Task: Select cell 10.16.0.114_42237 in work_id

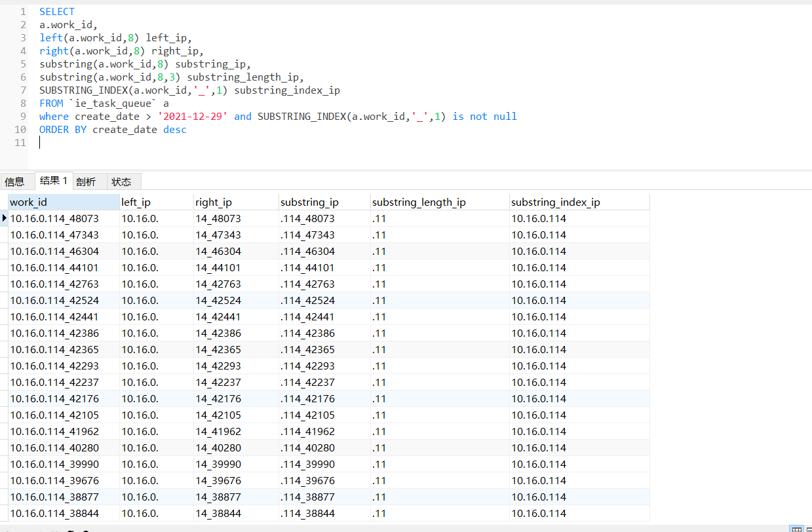Action: 64,382
